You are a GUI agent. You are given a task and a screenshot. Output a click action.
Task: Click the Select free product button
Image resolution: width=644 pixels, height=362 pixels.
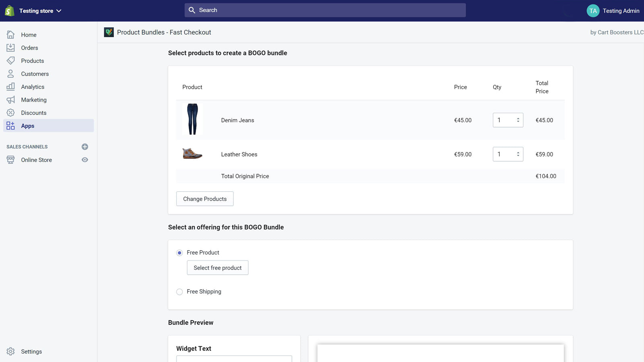218,268
